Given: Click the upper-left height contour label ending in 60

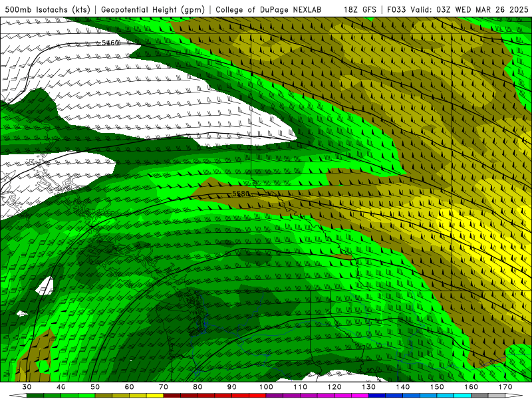Looking at the screenshot, I should tap(110, 43).
